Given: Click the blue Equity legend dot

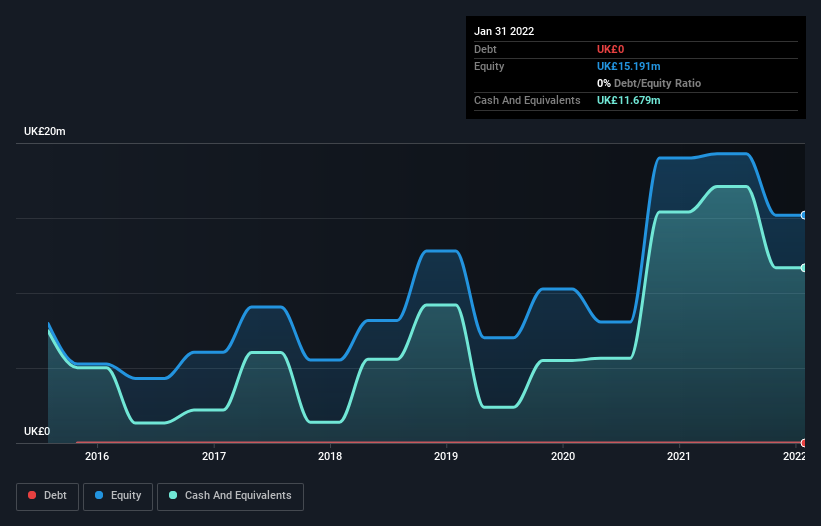Looking at the screenshot, I should click(99, 495).
